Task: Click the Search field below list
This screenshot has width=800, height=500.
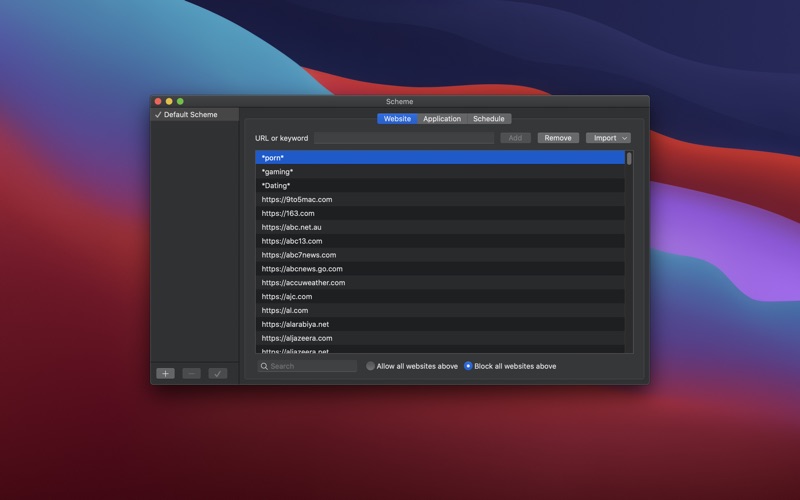Action: tap(307, 366)
